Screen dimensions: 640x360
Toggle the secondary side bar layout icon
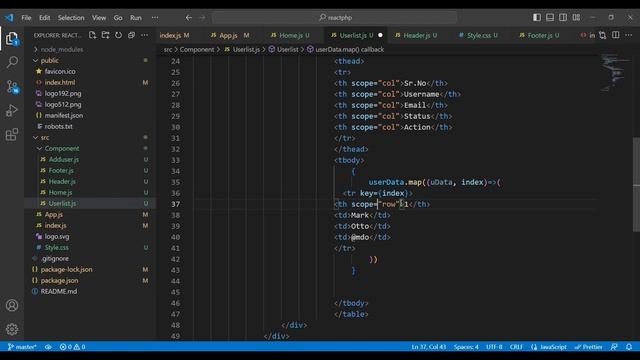click(x=563, y=17)
